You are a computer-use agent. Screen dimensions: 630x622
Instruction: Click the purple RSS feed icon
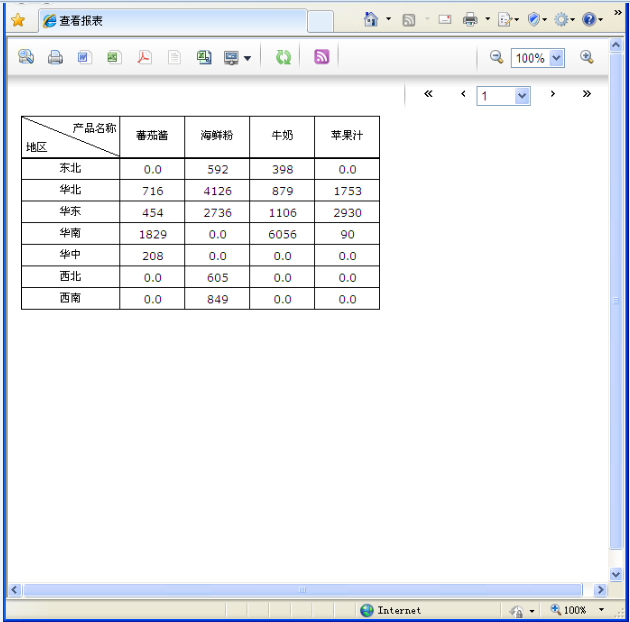point(321,57)
